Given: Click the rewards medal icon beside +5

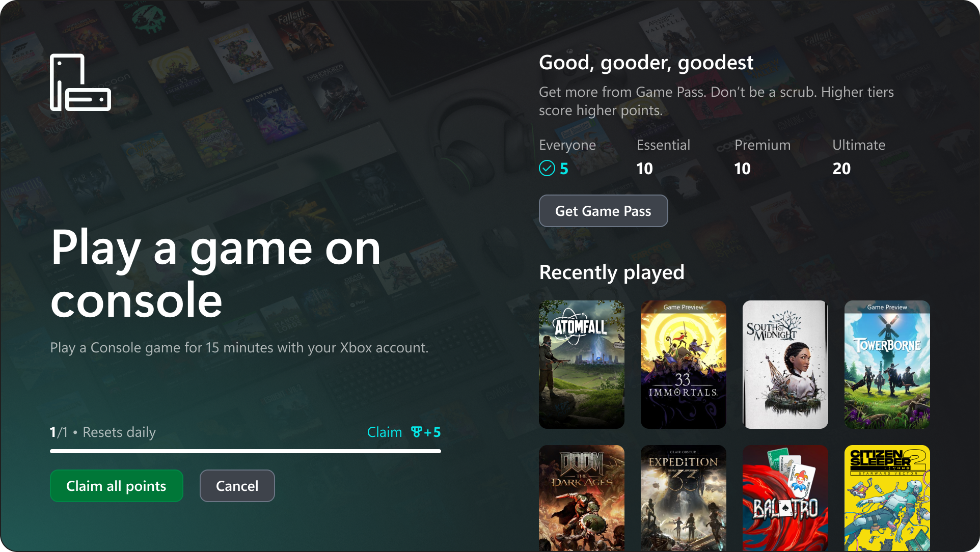Looking at the screenshot, I should (416, 432).
